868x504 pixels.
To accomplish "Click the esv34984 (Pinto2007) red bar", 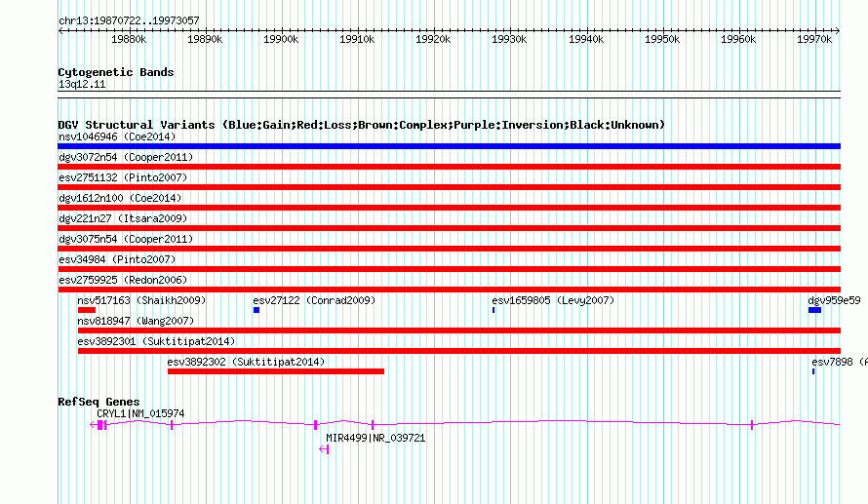I will pos(449,269).
